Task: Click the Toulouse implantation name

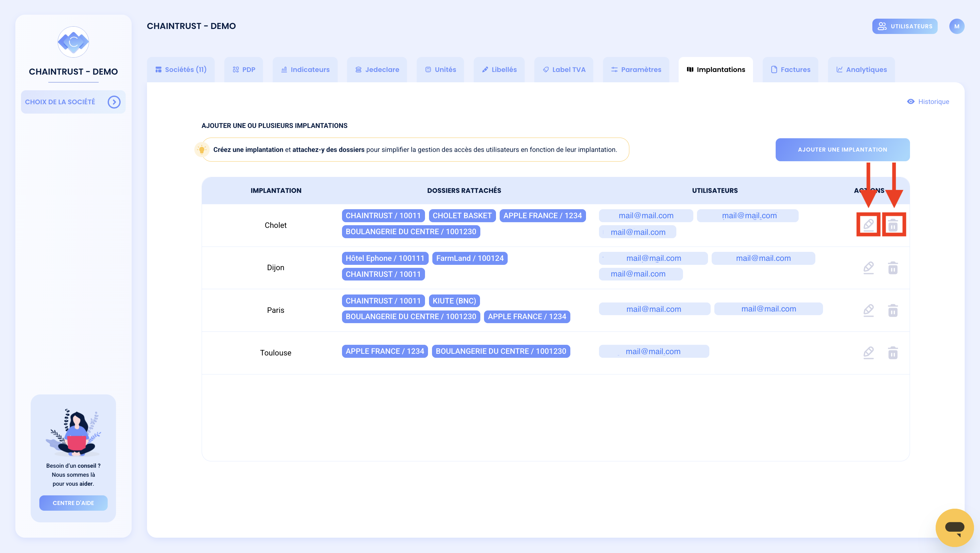Action: (275, 352)
